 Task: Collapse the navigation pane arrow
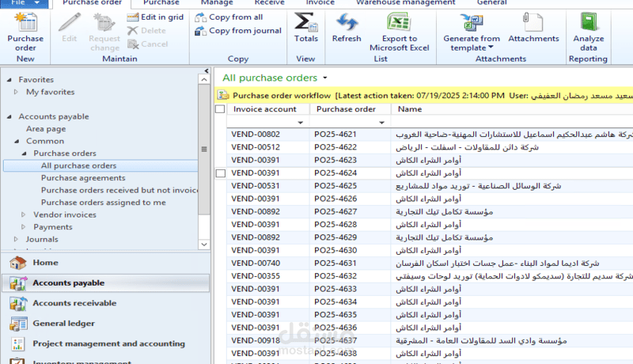coord(207,70)
